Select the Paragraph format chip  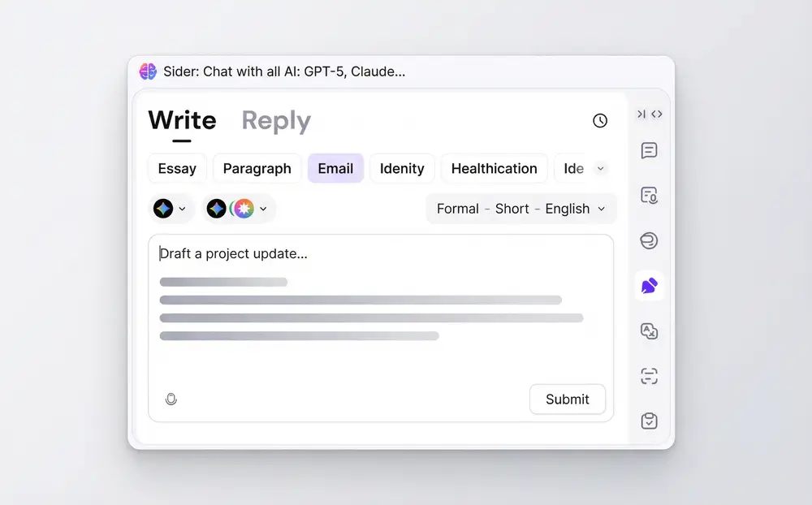257,168
